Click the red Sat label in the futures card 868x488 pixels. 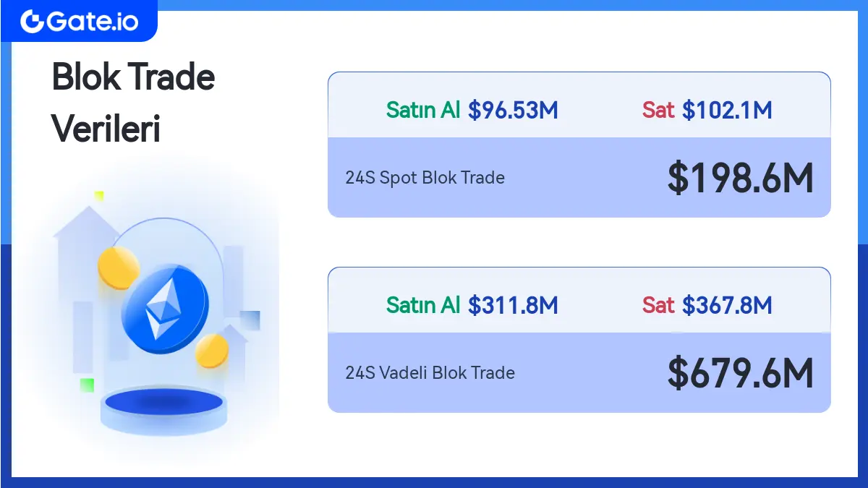(x=658, y=305)
